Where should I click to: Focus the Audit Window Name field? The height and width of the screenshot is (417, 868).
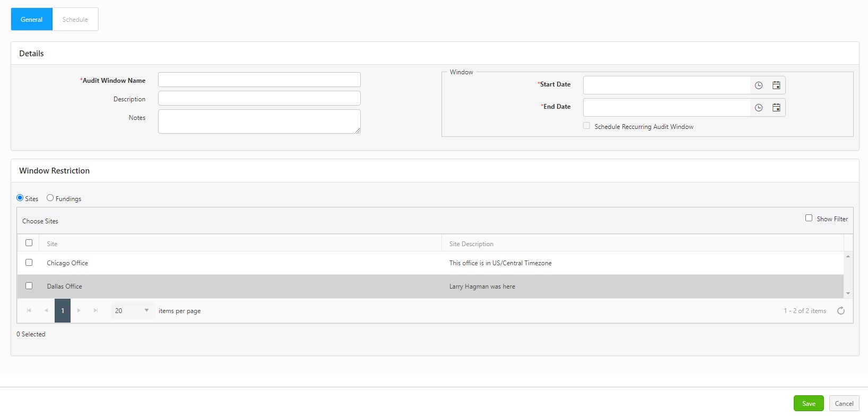point(259,80)
